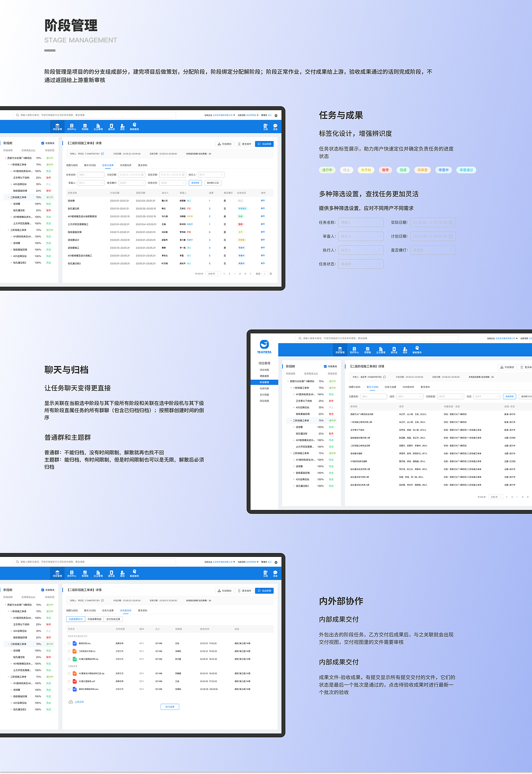Open 归档类型 dropdown in the chat-archive mockup
The image size is (532, 774).
click(x=451, y=396)
